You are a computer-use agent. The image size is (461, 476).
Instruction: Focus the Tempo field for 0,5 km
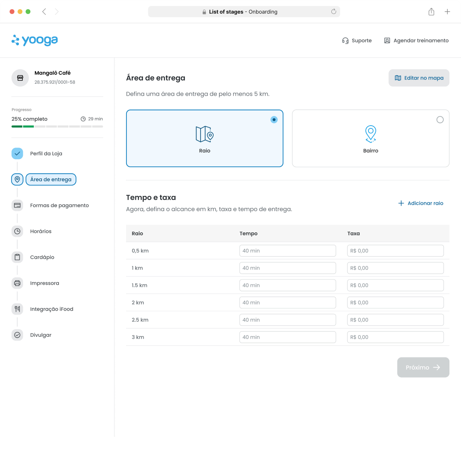point(287,251)
